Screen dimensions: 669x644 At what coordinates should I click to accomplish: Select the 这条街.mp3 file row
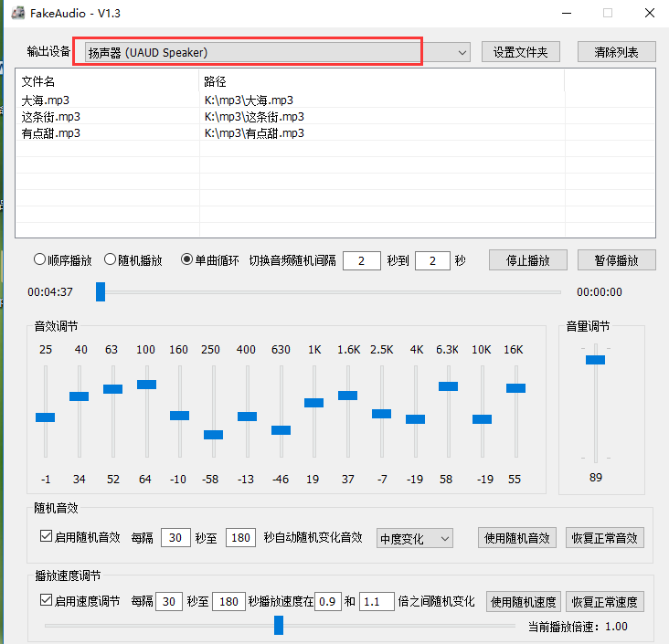coord(334,117)
